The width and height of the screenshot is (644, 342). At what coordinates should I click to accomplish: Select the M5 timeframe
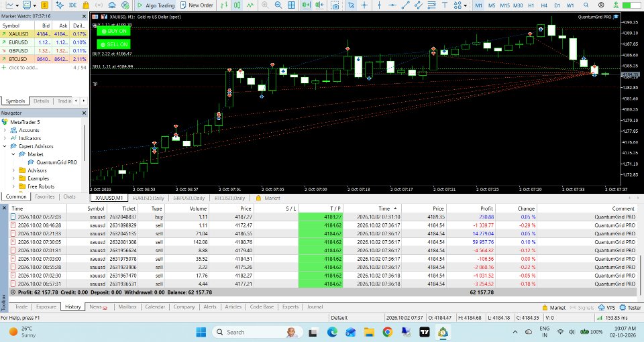(492, 5)
